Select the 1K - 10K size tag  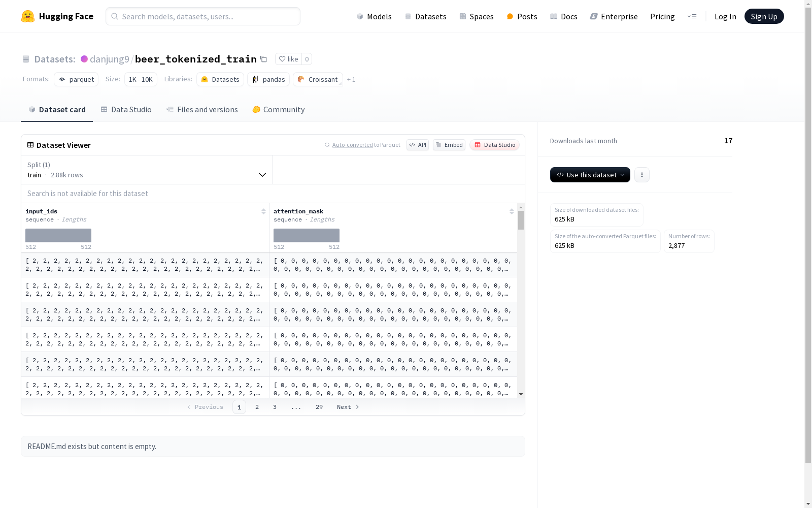point(141,79)
